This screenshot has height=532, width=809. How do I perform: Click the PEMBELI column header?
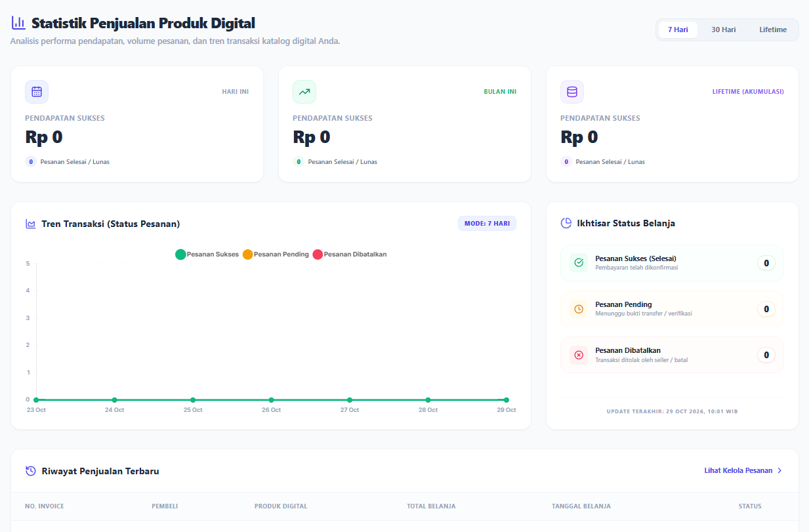tap(165, 506)
